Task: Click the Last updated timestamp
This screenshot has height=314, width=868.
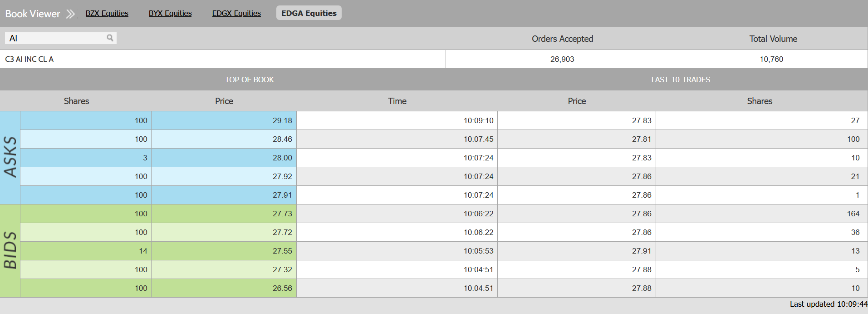Action: [x=828, y=304]
